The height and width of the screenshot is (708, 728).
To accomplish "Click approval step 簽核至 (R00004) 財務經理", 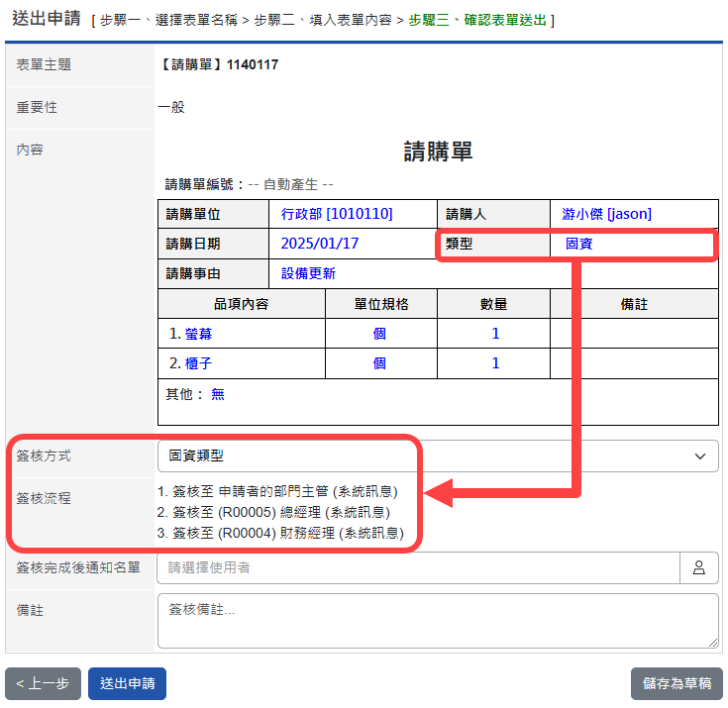I will coord(280,533).
